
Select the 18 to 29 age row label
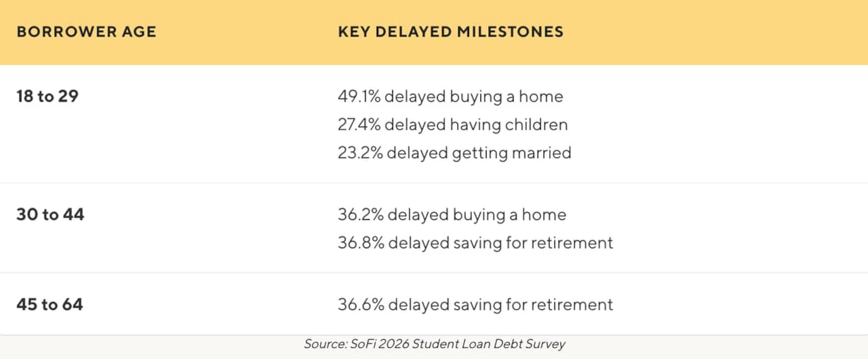point(48,96)
